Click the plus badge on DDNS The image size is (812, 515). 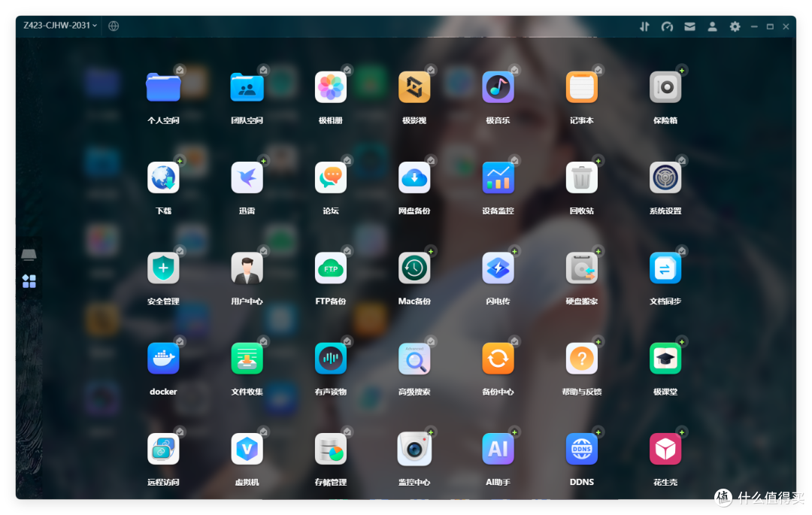point(598,432)
